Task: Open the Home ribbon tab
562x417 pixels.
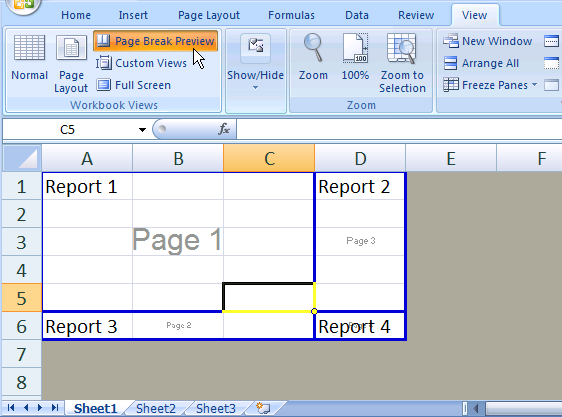Action: coord(76,15)
